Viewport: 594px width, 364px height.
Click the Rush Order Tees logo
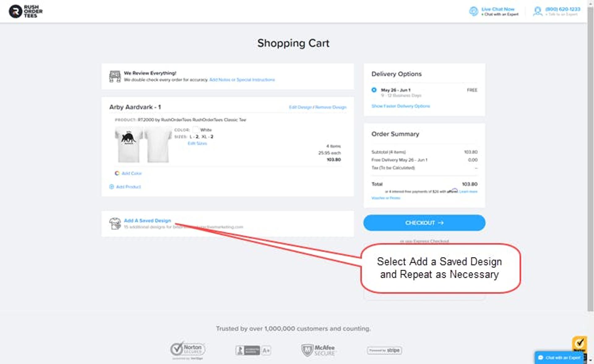25,11
